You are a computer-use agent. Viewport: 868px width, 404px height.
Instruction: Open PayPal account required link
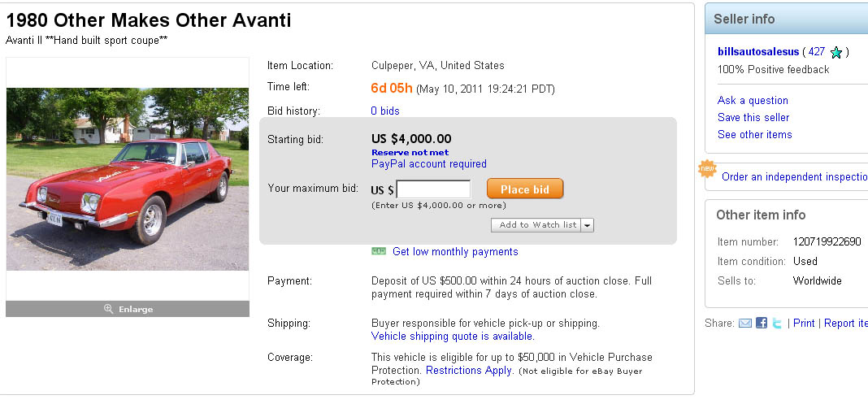429,163
